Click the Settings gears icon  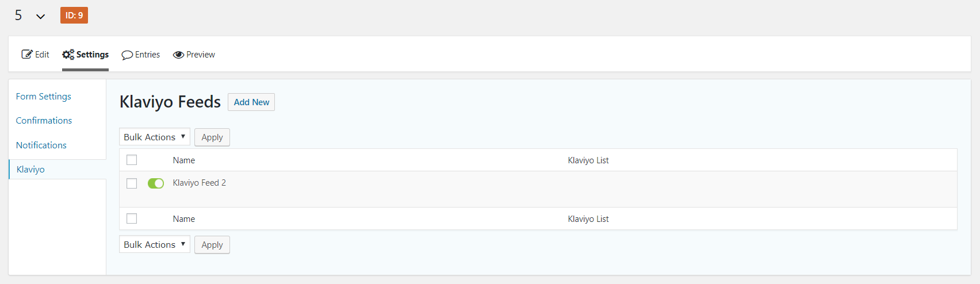tap(68, 55)
